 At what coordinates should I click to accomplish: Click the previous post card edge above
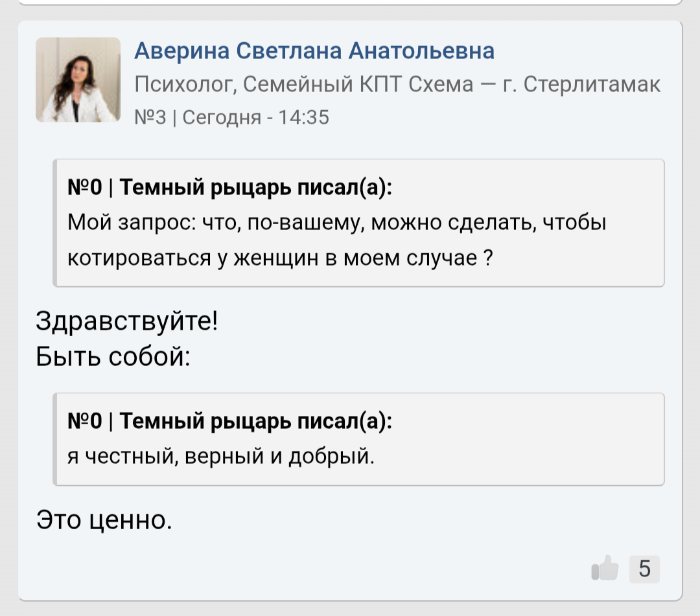(350, 3)
